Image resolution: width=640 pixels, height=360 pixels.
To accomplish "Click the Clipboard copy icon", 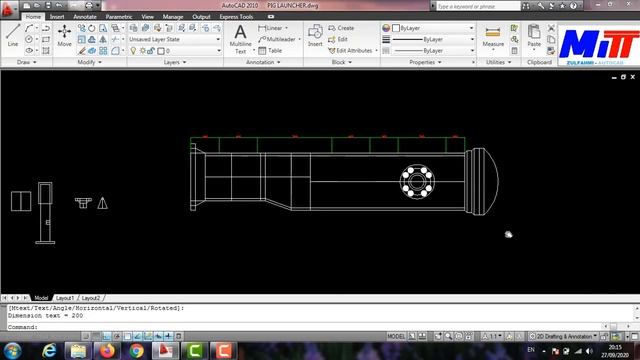I will (x=551, y=40).
